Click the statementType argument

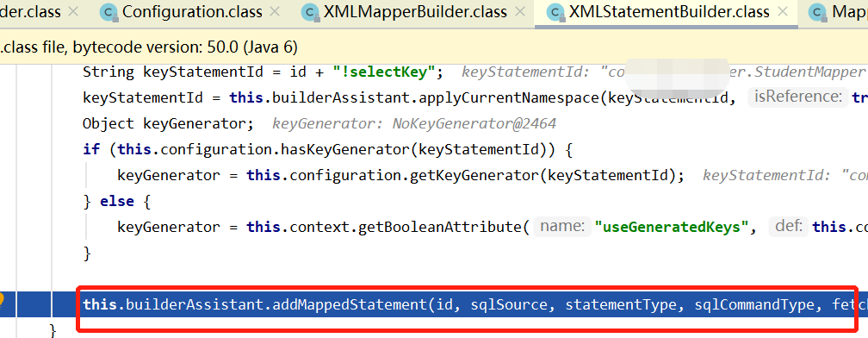(x=621, y=304)
